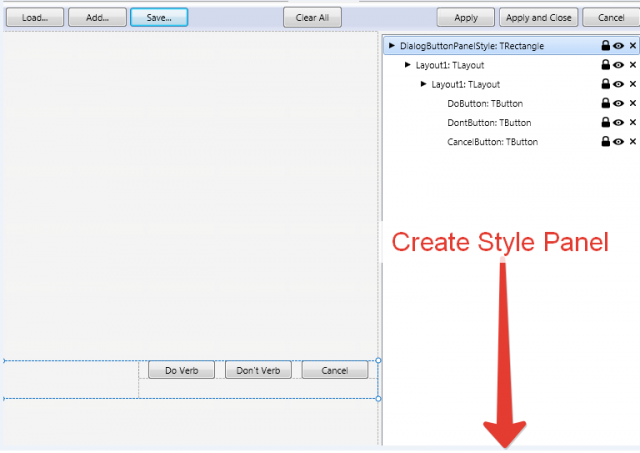Click top-right selection handle of preview panel

(378, 360)
